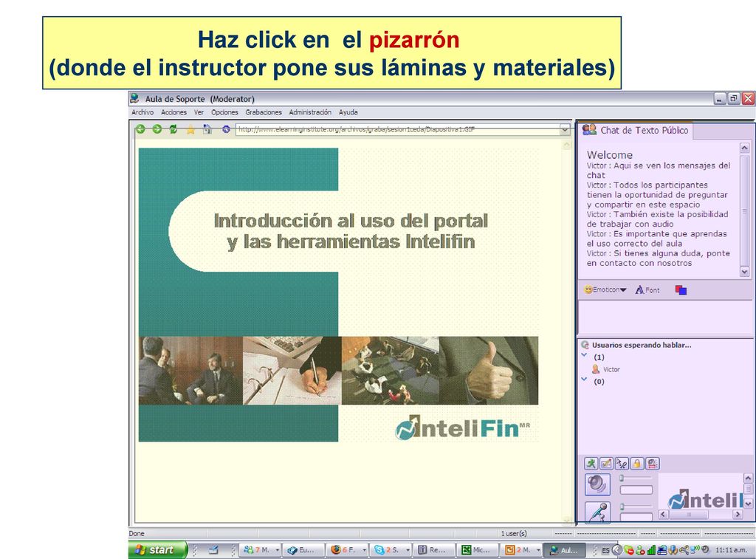This screenshot has height=559, width=756.
Task: Click the logo panel scroll left arrow
Action: coord(663,514)
